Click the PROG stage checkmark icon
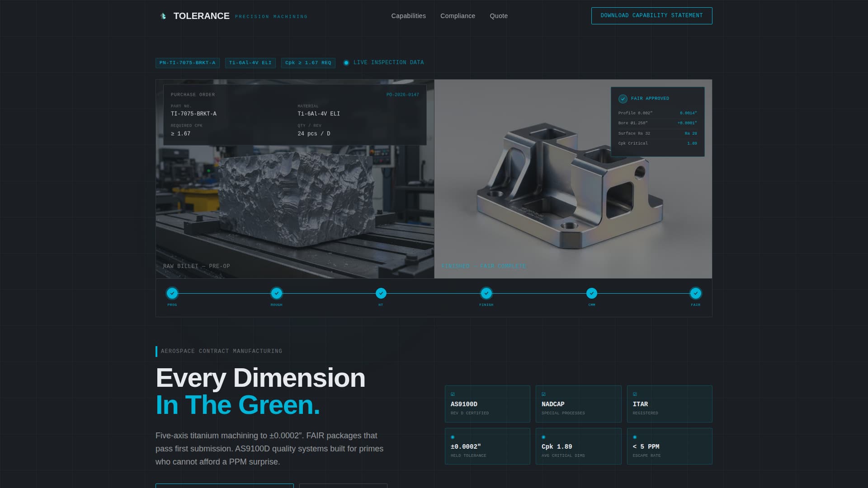The height and width of the screenshot is (488, 868). [172, 293]
